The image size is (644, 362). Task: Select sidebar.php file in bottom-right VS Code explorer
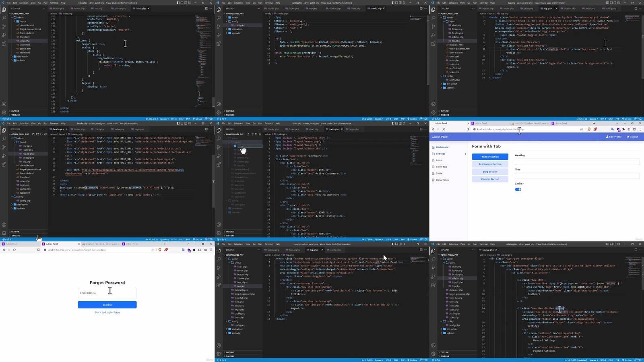tap(458, 278)
